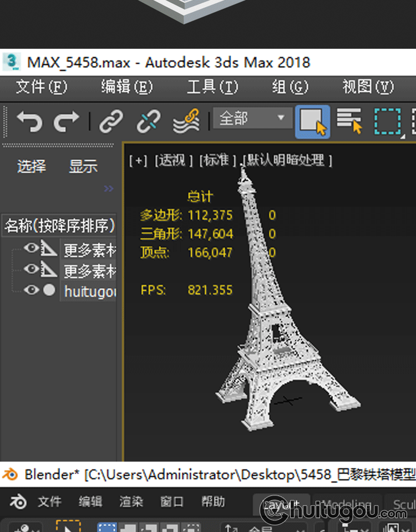416x532 pixels.
Task: Select the Bind to Space Warp tool
Action: coord(186,121)
